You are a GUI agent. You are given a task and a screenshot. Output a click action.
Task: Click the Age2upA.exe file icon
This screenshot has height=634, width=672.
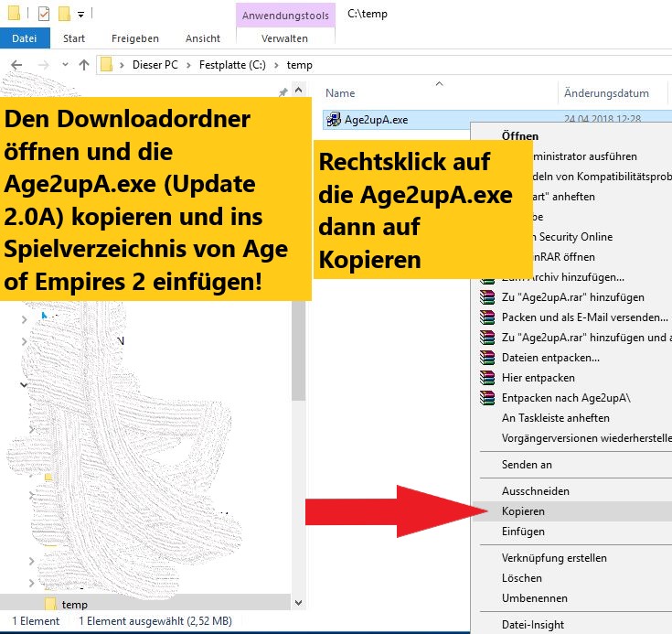point(334,120)
